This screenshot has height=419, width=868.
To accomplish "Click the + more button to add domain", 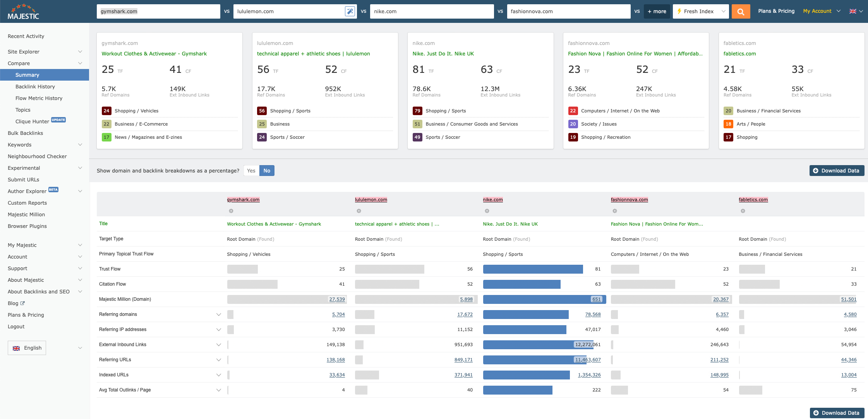I will tap(657, 11).
